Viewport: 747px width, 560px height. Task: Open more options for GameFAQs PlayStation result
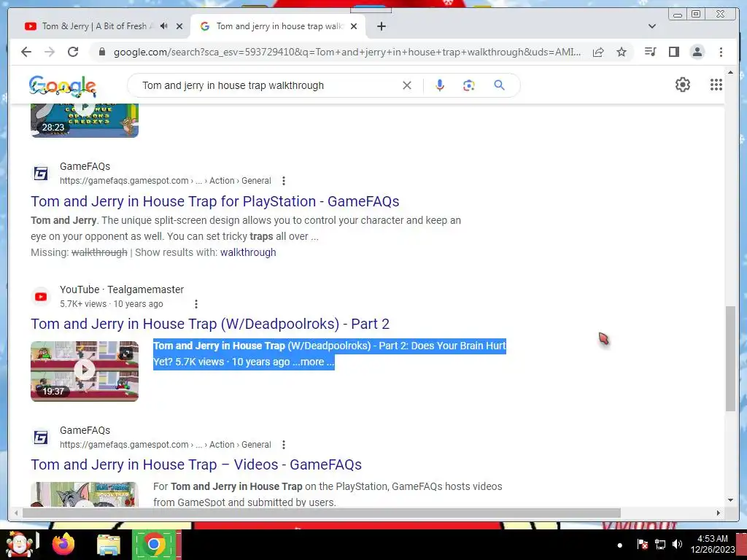tap(284, 181)
